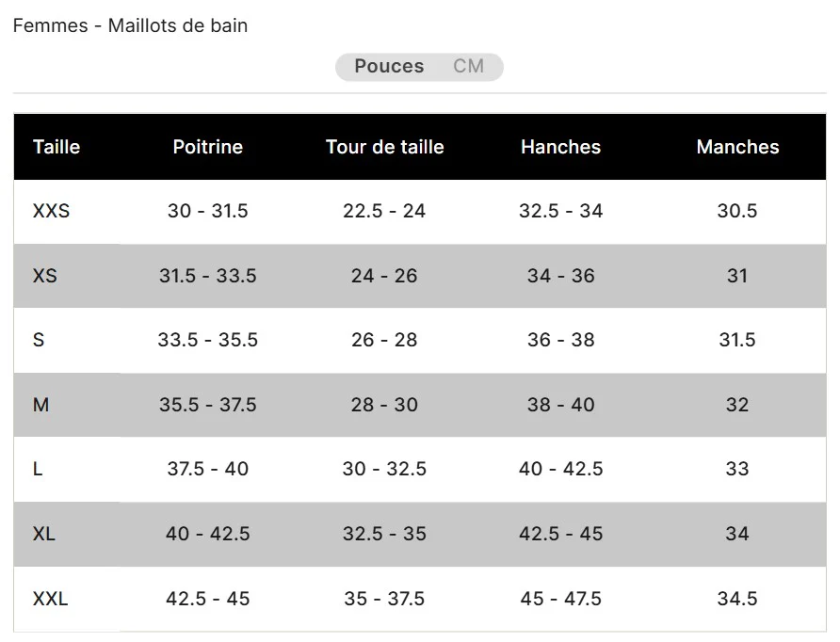The image size is (840, 642).
Task: Select the XXL Manches value 34.5
Action: tap(737, 599)
